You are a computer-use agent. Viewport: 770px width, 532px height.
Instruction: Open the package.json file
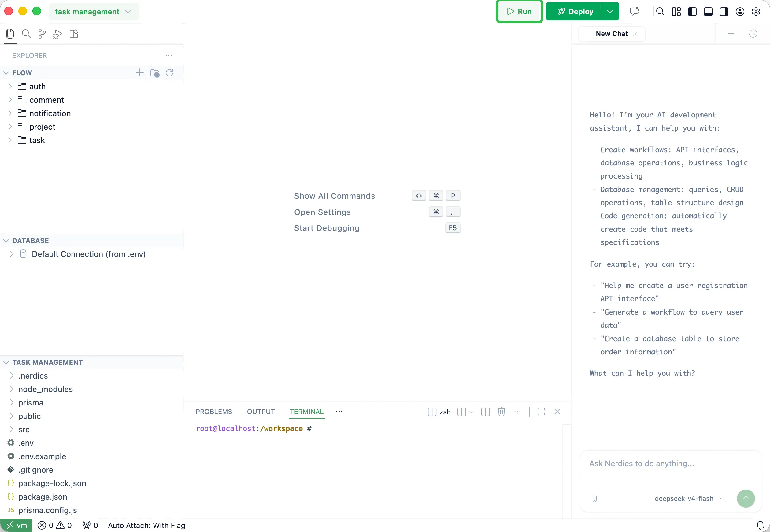92,497
